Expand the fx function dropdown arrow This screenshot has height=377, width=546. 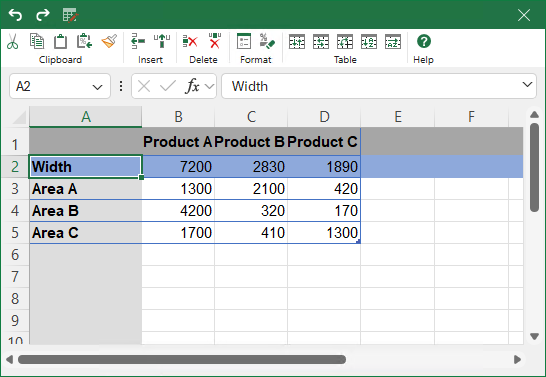[209, 86]
